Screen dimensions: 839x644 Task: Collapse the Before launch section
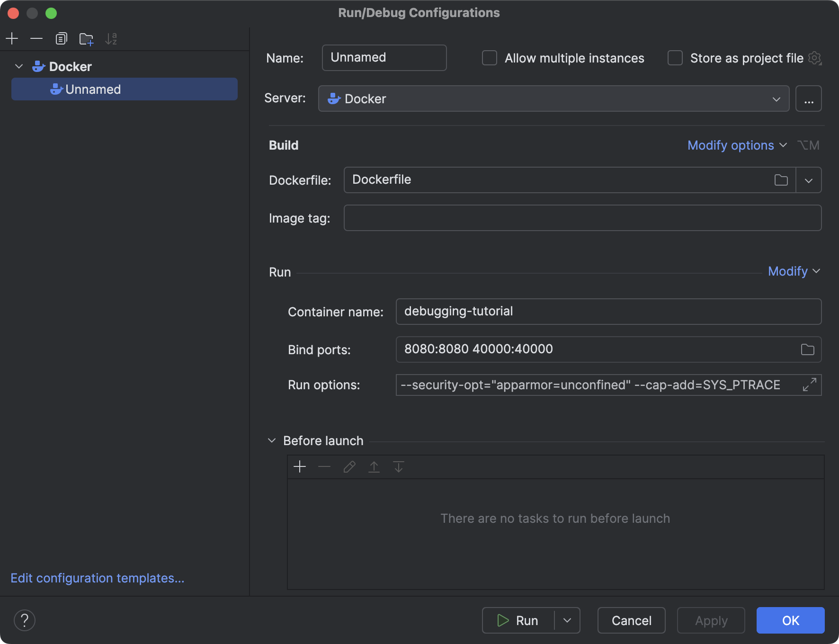(271, 440)
